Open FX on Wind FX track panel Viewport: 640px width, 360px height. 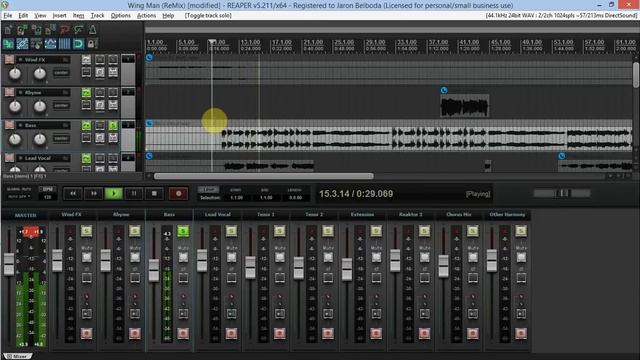pos(86,60)
